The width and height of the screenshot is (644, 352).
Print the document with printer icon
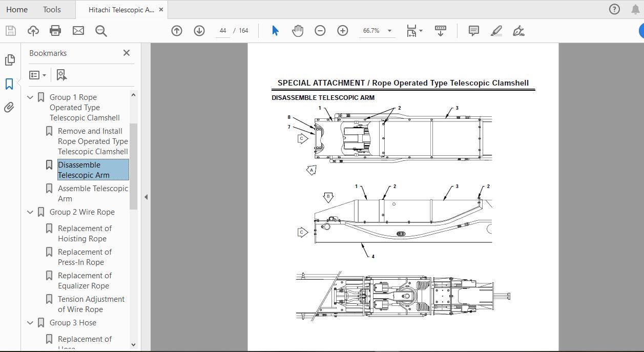pyautogui.click(x=55, y=31)
